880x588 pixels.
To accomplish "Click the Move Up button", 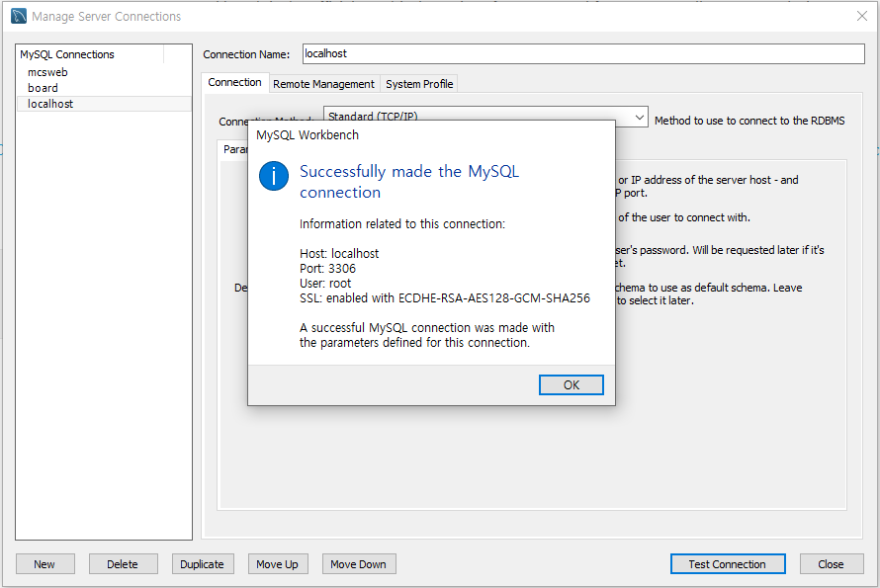I will coord(278,564).
